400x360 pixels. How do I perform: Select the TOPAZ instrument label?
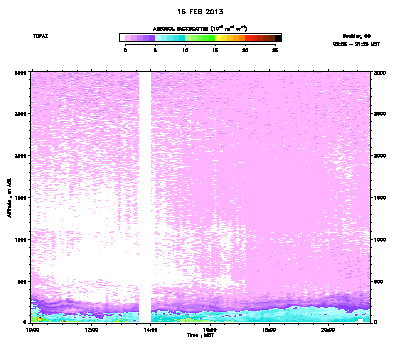40,36
